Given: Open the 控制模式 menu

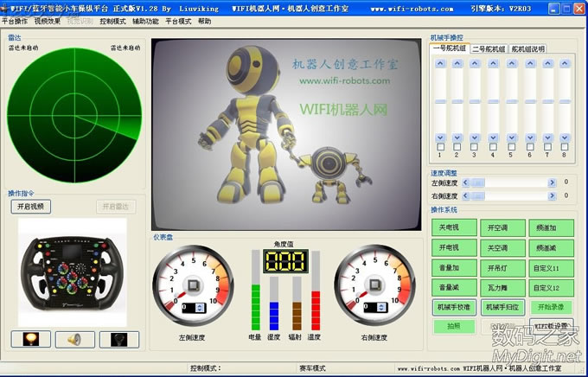Looking at the screenshot, I should pyautogui.click(x=112, y=20).
